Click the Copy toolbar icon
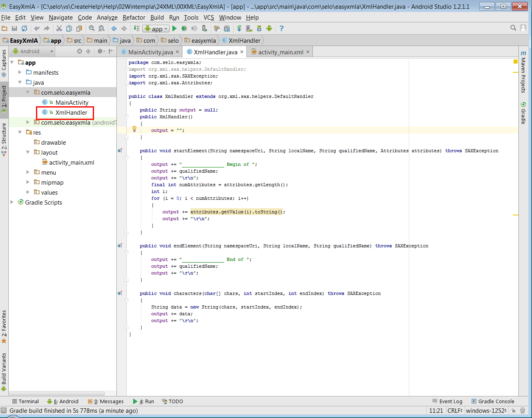This screenshot has width=532, height=418. [x=69, y=28]
